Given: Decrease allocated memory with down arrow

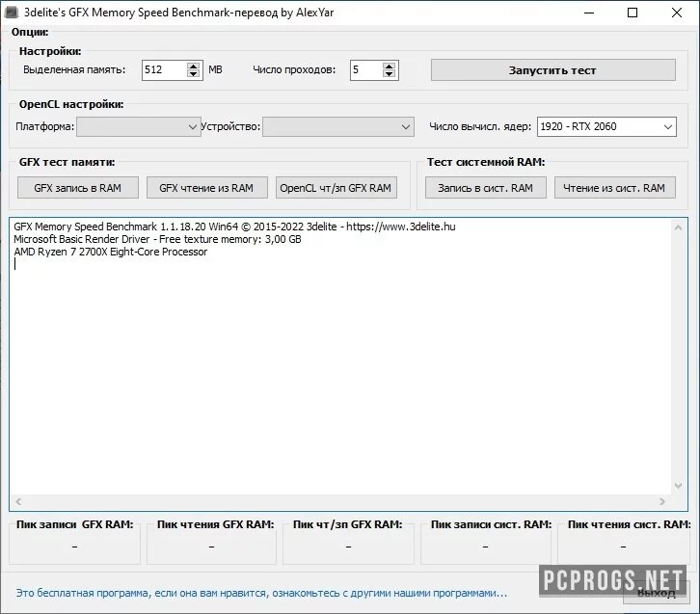Looking at the screenshot, I should 193,74.
